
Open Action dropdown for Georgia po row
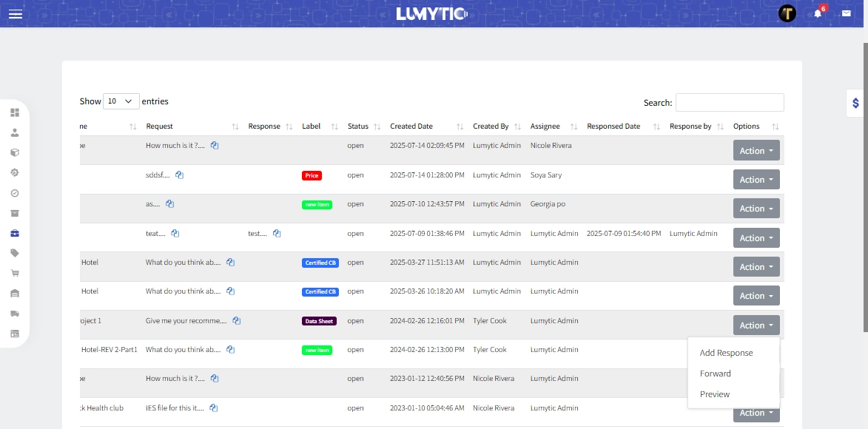(x=756, y=209)
